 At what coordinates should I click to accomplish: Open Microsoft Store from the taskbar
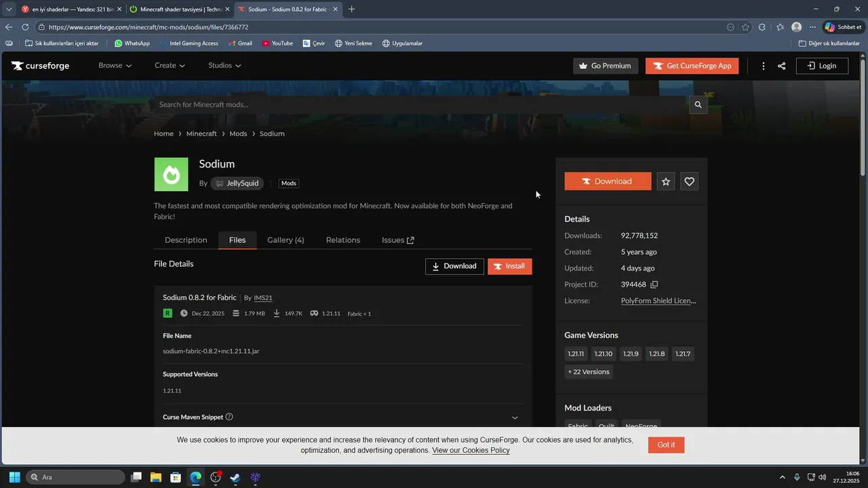pyautogui.click(x=176, y=477)
